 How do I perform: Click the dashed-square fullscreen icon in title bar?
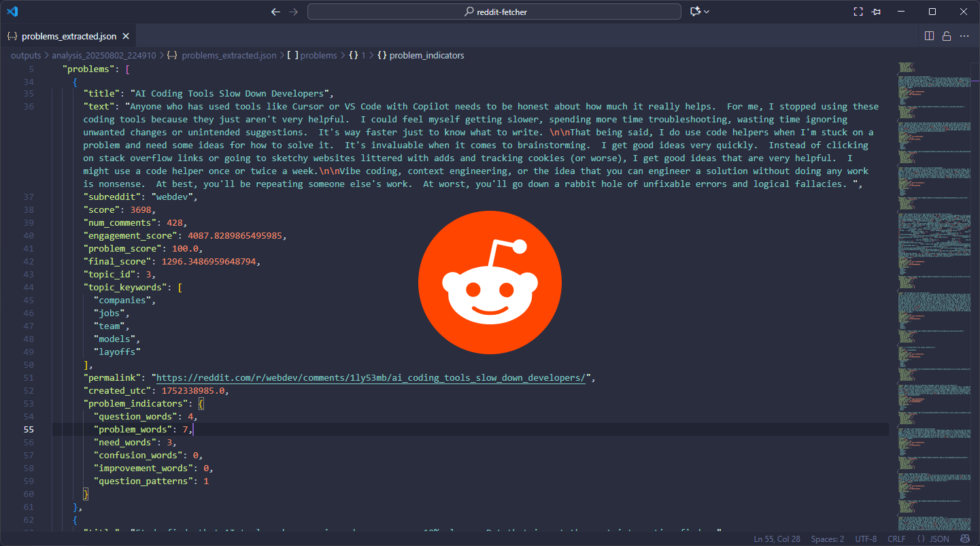tap(858, 12)
